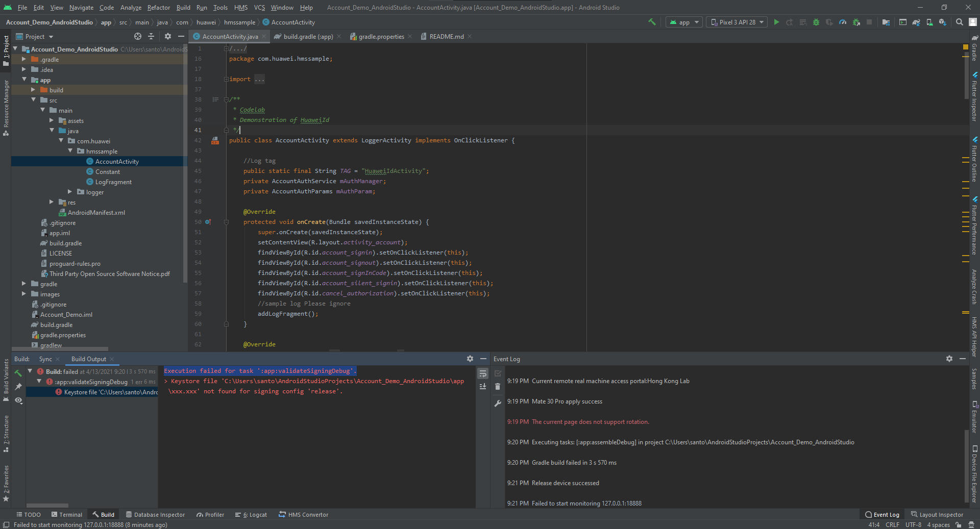
Task: Toggle pin tab in Build panel
Action: pyautogui.click(x=18, y=387)
